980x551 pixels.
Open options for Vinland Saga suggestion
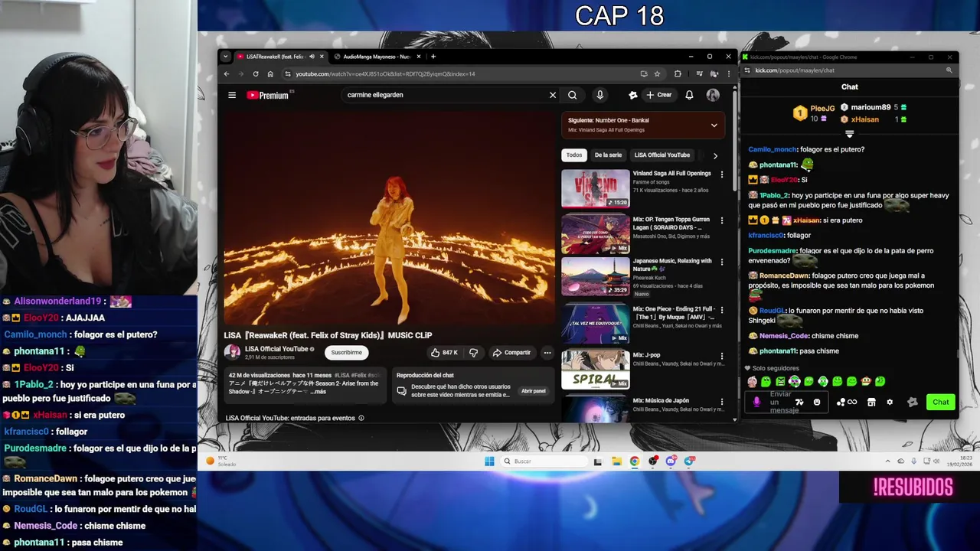721,174
